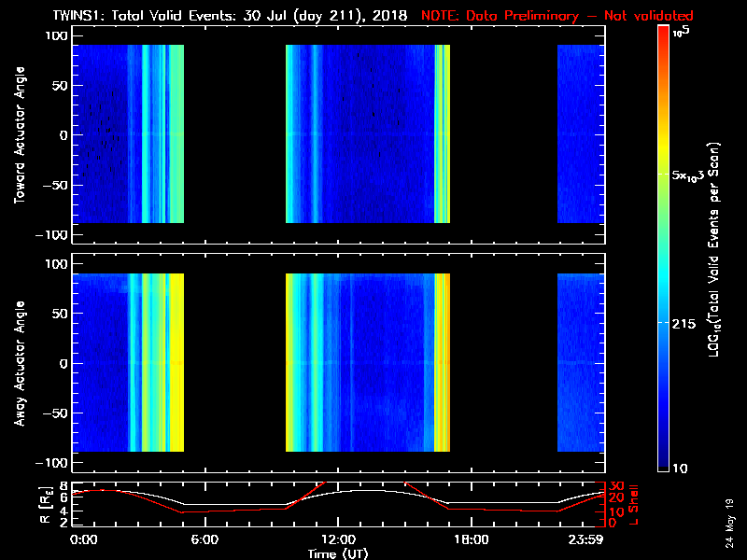This screenshot has width=747, height=560.
Task: Click the red 'L Shell' axis label
Action: point(633,505)
